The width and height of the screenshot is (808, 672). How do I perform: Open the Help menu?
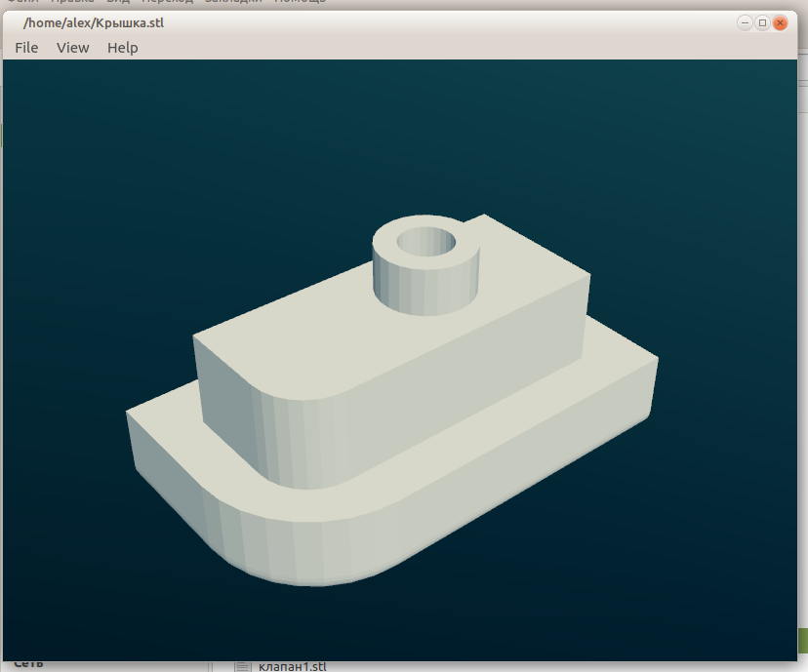pyautogui.click(x=122, y=48)
